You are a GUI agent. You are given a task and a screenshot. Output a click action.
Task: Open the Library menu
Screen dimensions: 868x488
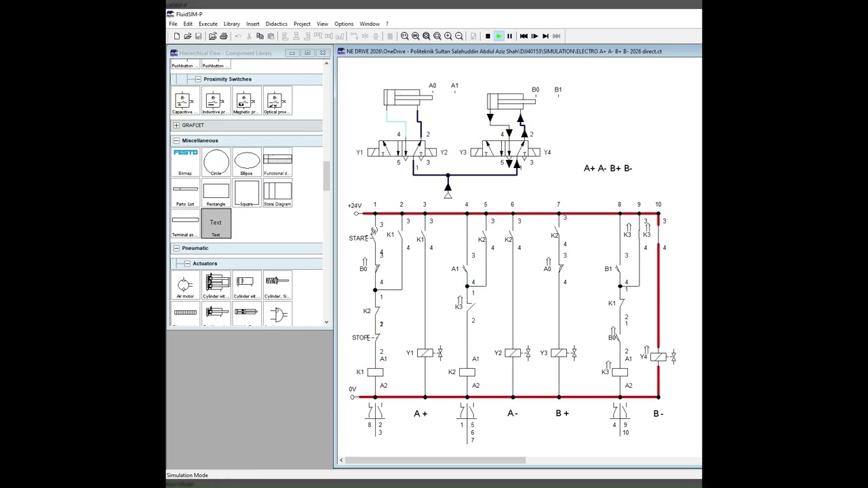pyautogui.click(x=232, y=24)
